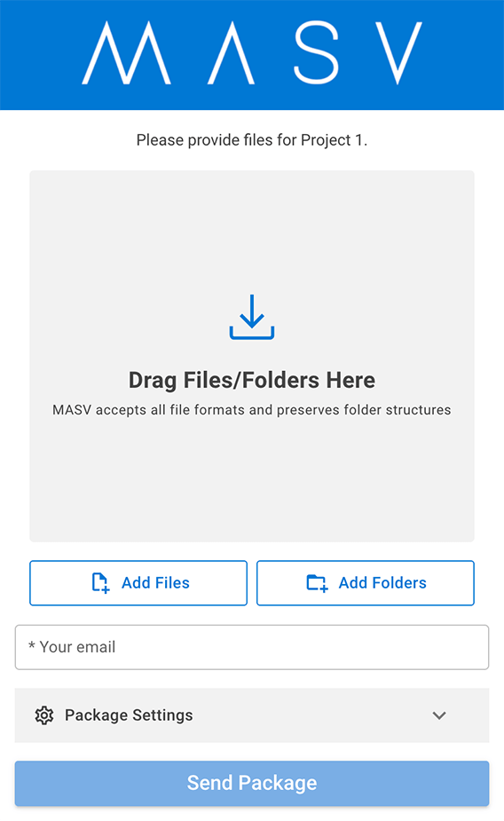The width and height of the screenshot is (504, 821).
Task: Click the MASV logo in the header
Action: pos(252,52)
